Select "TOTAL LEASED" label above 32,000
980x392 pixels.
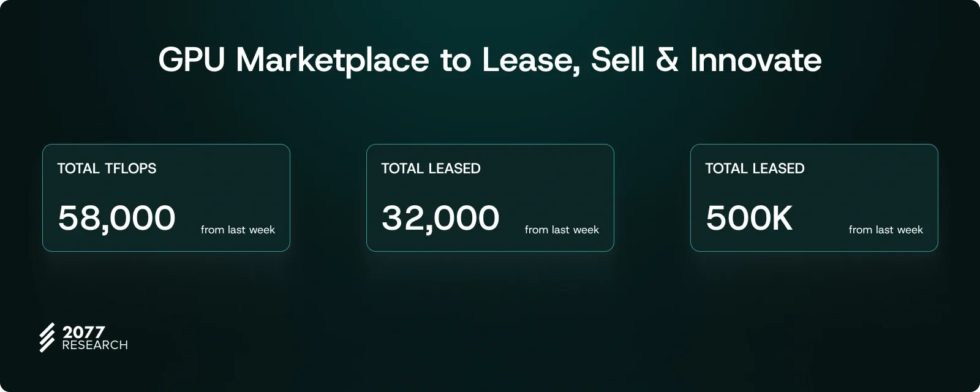click(431, 168)
